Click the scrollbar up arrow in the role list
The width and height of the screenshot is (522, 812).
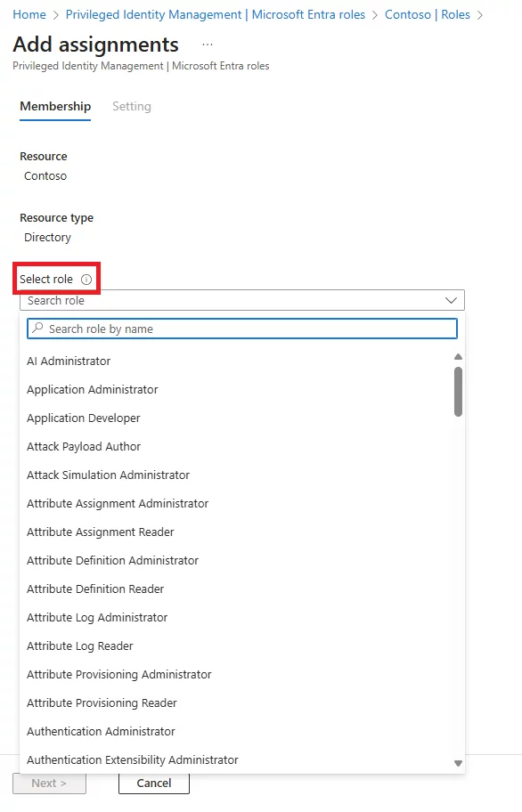point(458,356)
